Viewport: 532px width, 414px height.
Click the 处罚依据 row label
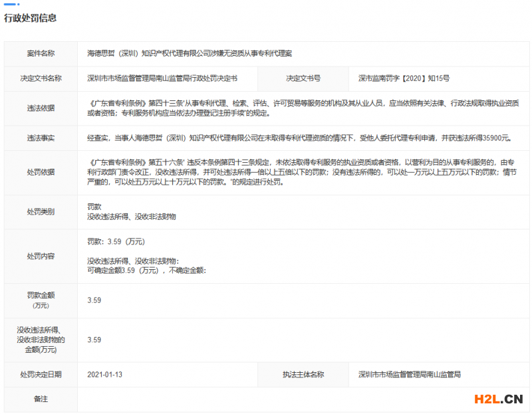41,171
